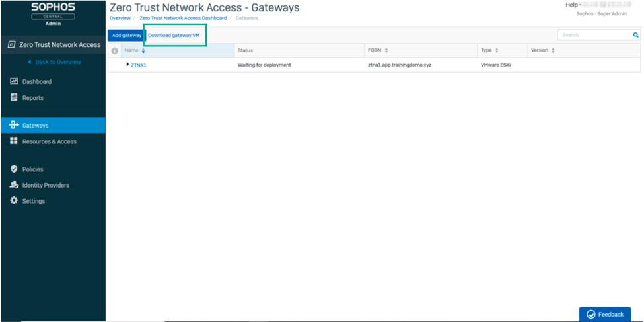Click the Zero Trust Network Access header icon
The width and height of the screenshot is (644, 322).
(13, 44)
